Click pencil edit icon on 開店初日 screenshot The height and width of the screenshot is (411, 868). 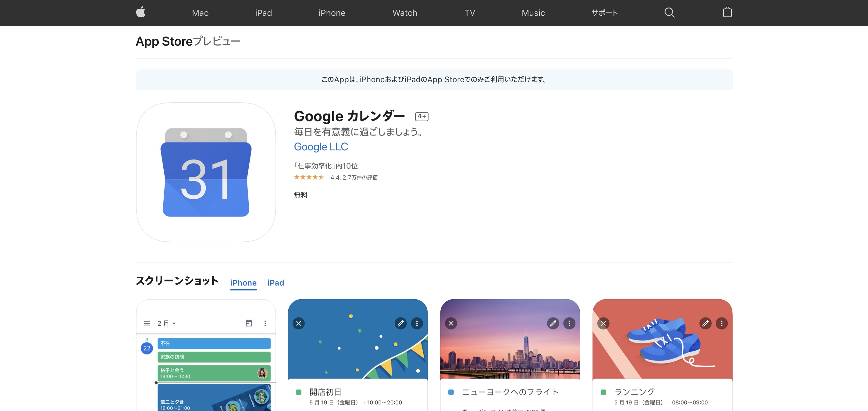point(401,323)
